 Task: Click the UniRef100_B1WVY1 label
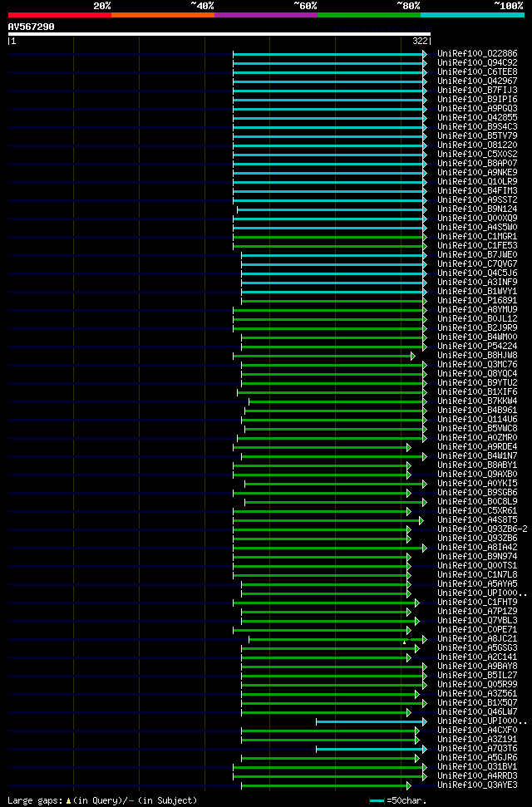[477, 292]
